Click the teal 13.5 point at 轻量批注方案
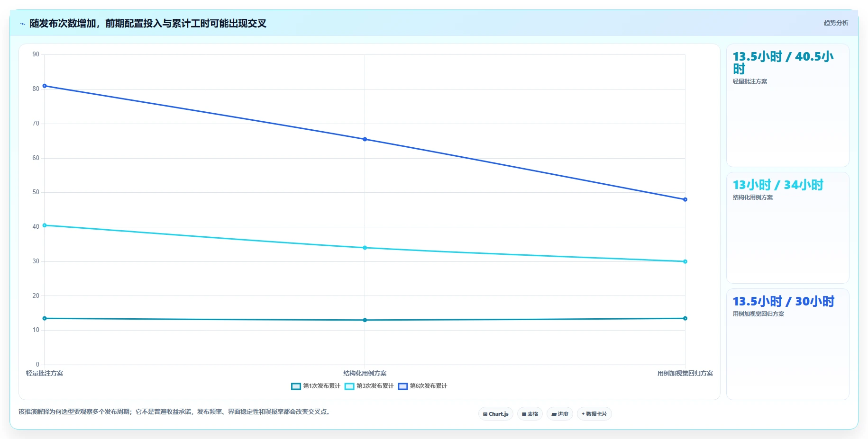This screenshot has height=439, width=868. pyautogui.click(x=45, y=318)
